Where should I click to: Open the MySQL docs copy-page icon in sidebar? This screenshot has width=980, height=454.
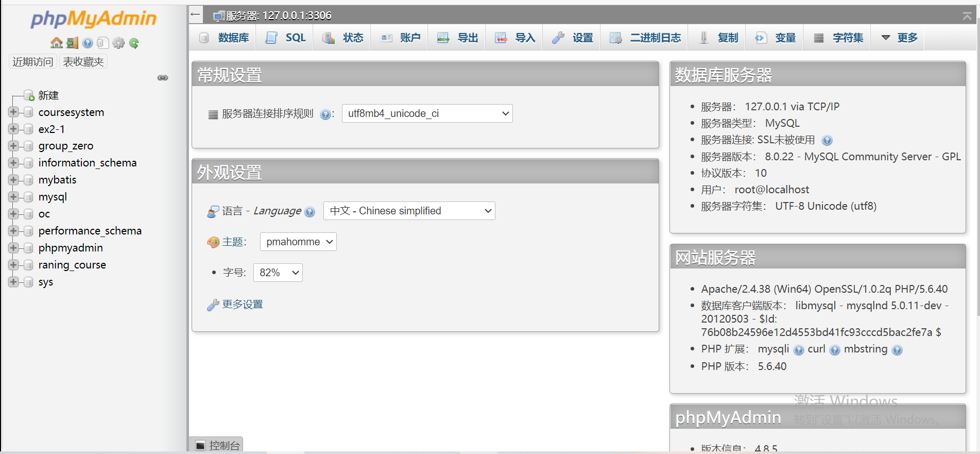103,43
